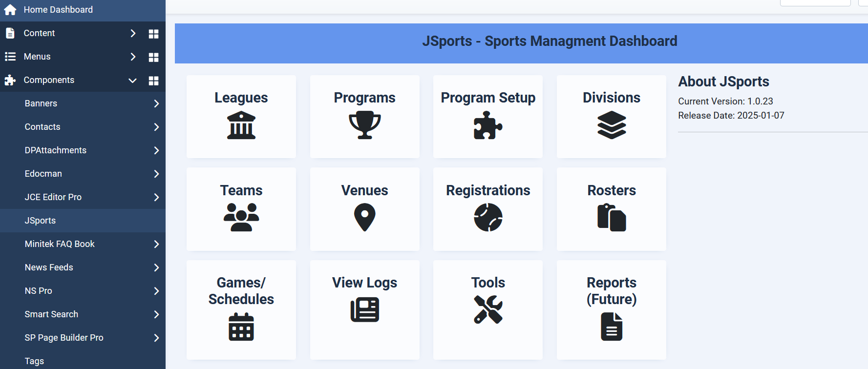This screenshot has height=369, width=868.
Task: Expand the Smart Search submenu arrow
Action: point(156,314)
